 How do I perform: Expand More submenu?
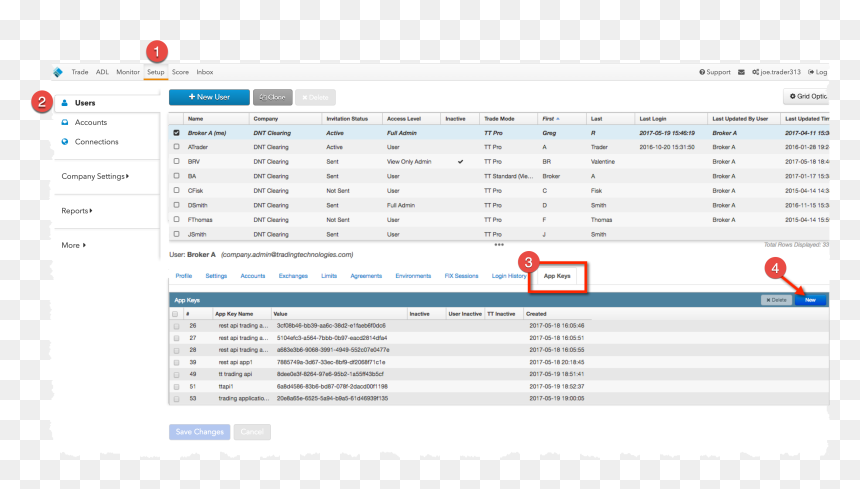[73, 245]
